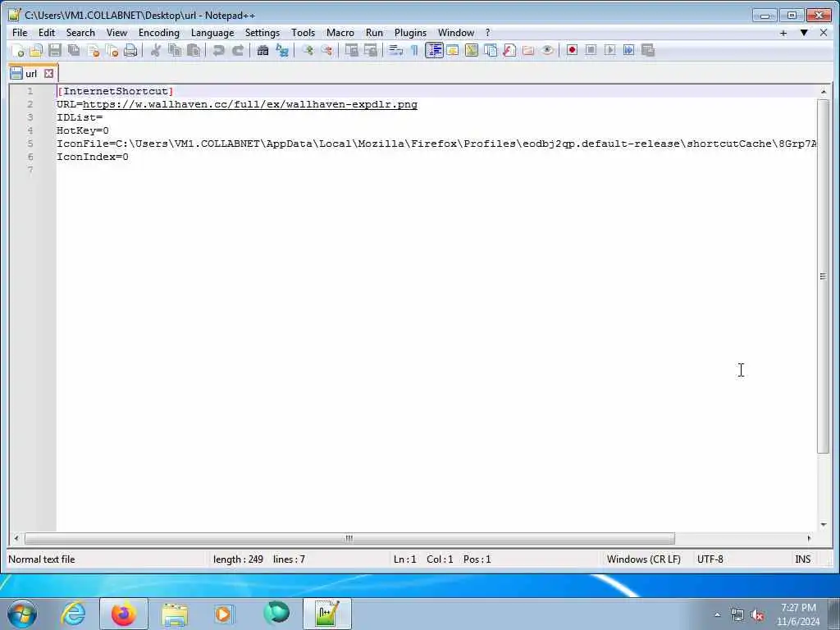Open Define your language icon

click(x=453, y=50)
